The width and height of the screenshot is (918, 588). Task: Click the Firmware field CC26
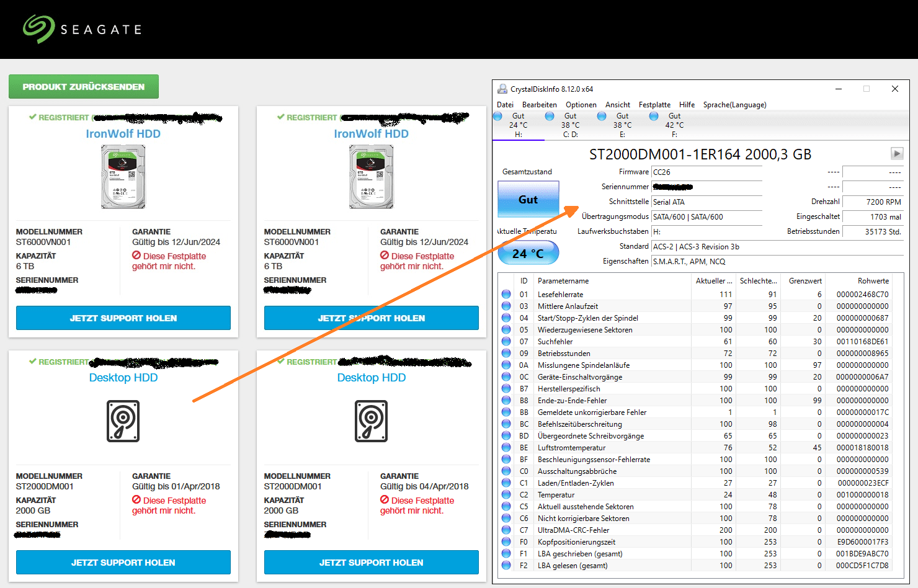pyautogui.click(x=706, y=172)
